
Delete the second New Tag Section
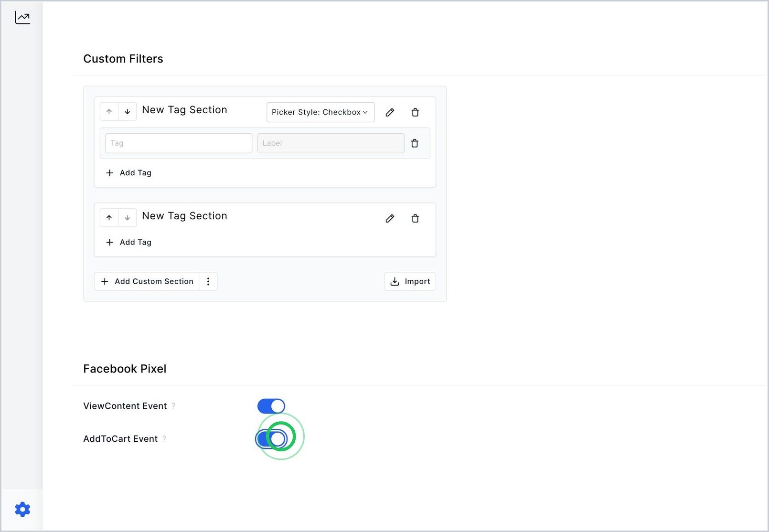tap(415, 218)
